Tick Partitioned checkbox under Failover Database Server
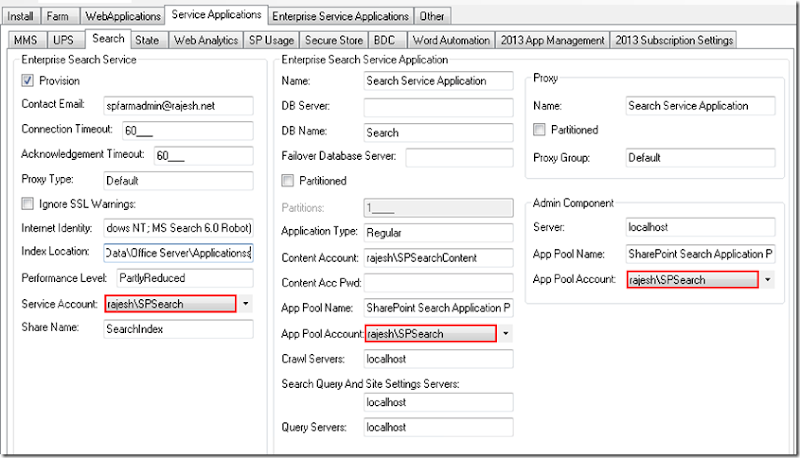The height and width of the screenshot is (458, 800). 289,181
